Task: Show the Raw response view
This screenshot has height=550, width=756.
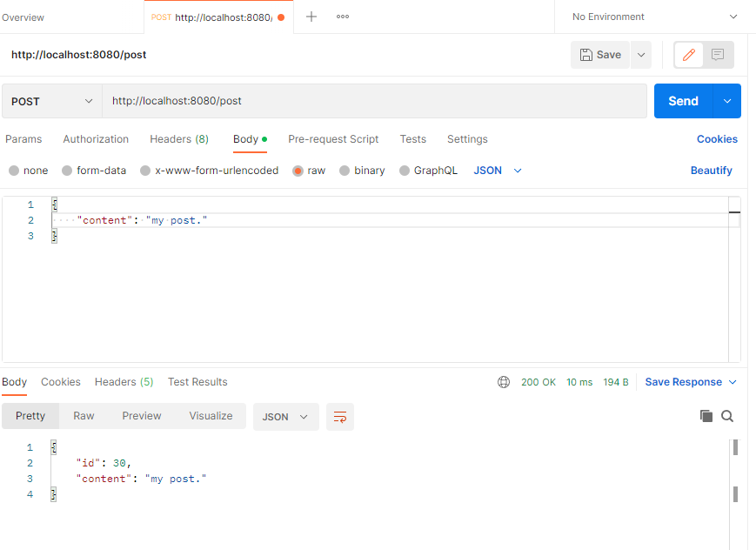Action: 84,416
